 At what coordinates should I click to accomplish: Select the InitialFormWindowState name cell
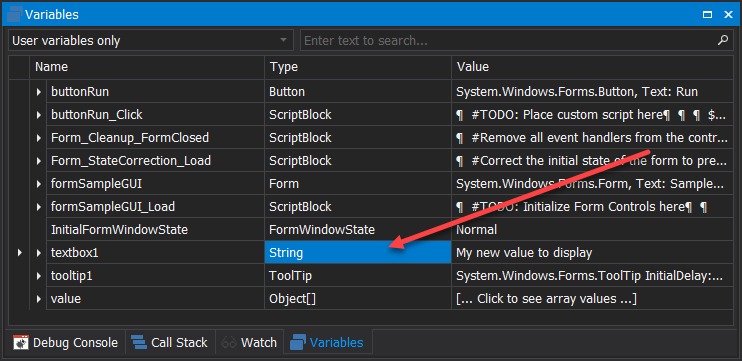click(x=155, y=230)
